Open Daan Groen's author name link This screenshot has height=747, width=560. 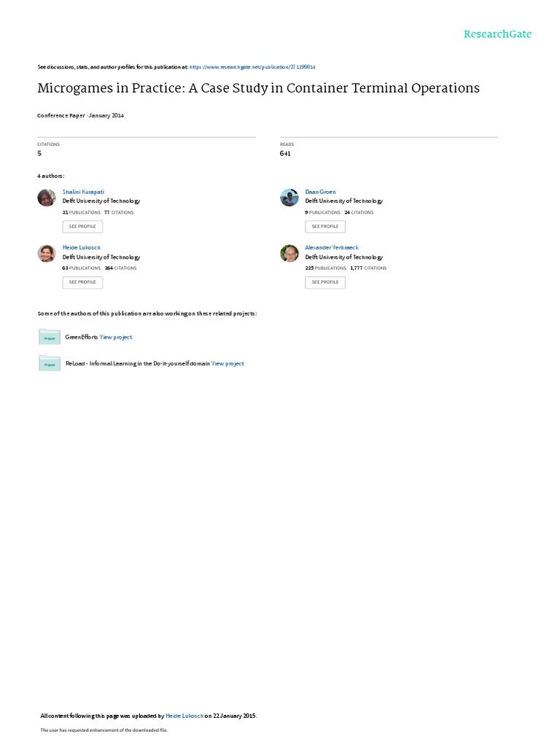pyautogui.click(x=321, y=192)
